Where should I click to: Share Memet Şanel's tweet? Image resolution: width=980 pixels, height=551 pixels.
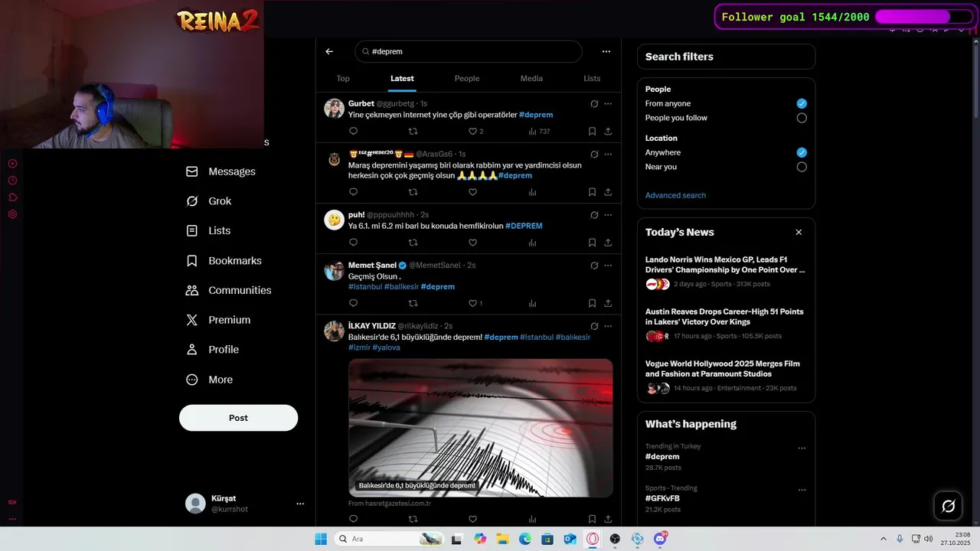(x=608, y=304)
